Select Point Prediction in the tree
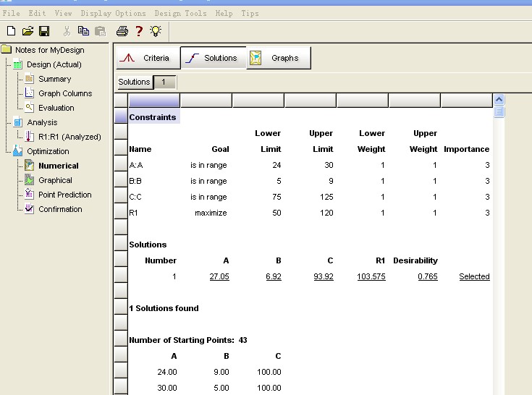Viewport: 532px width, 395px height. tap(64, 195)
